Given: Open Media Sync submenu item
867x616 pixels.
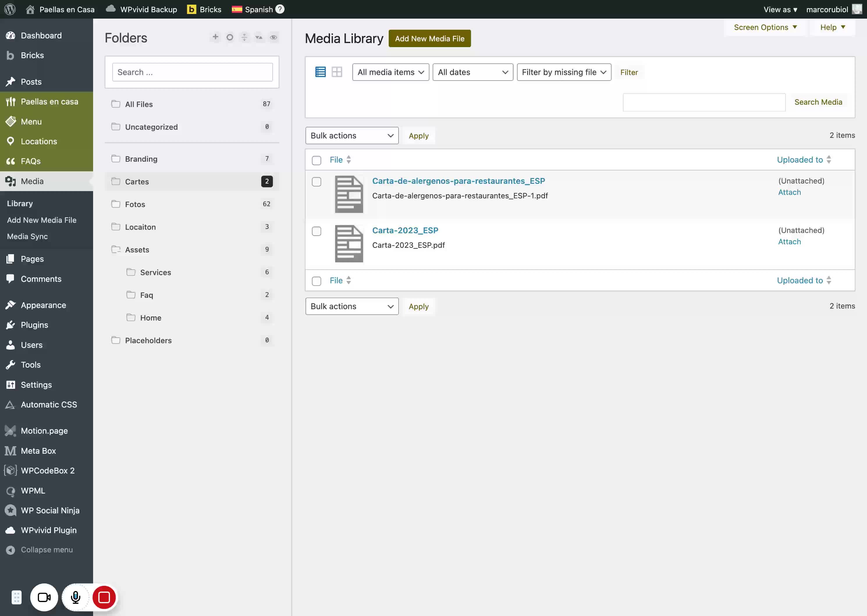Looking at the screenshot, I should 27,236.
